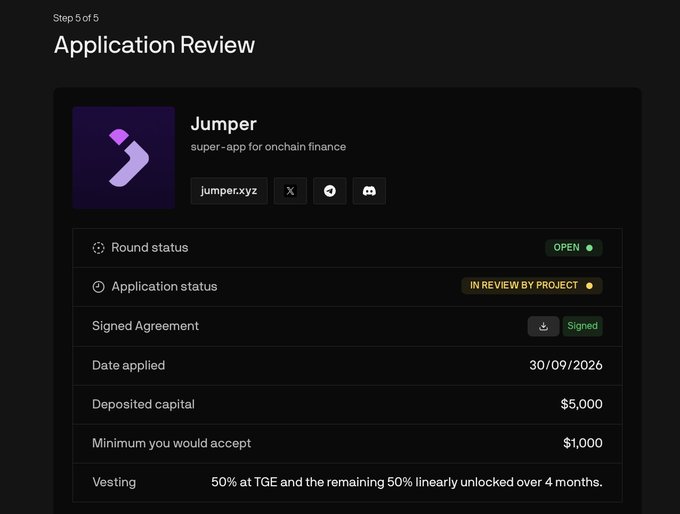Screen dimensions: 680x514
Task: Open the Telegram social link icon
Action: [330, 191]
